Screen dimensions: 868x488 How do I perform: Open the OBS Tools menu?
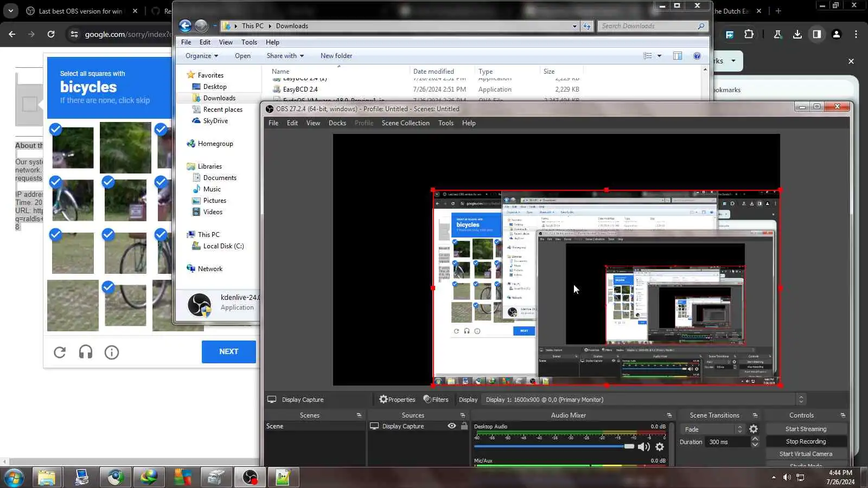(x=446, y=123)
